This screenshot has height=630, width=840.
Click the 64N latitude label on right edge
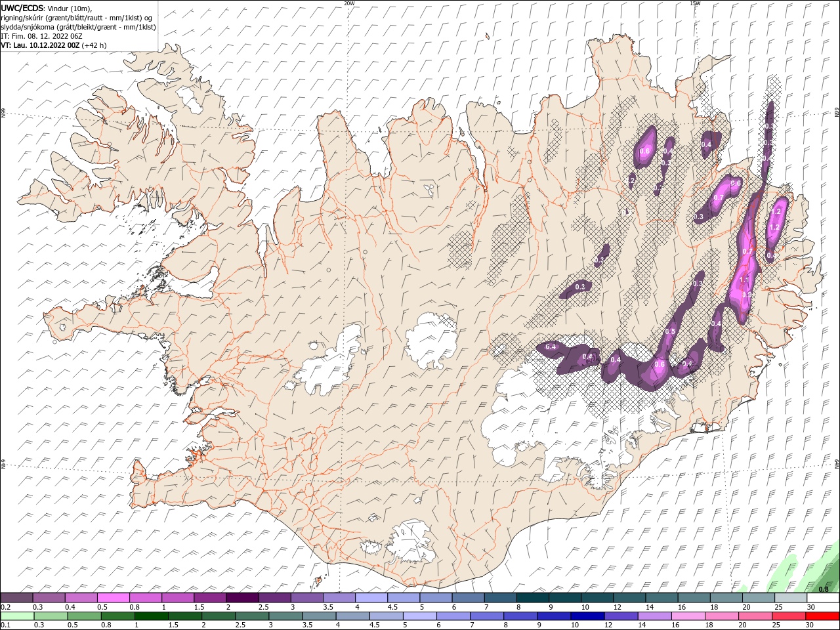click(x=837, y=463)
